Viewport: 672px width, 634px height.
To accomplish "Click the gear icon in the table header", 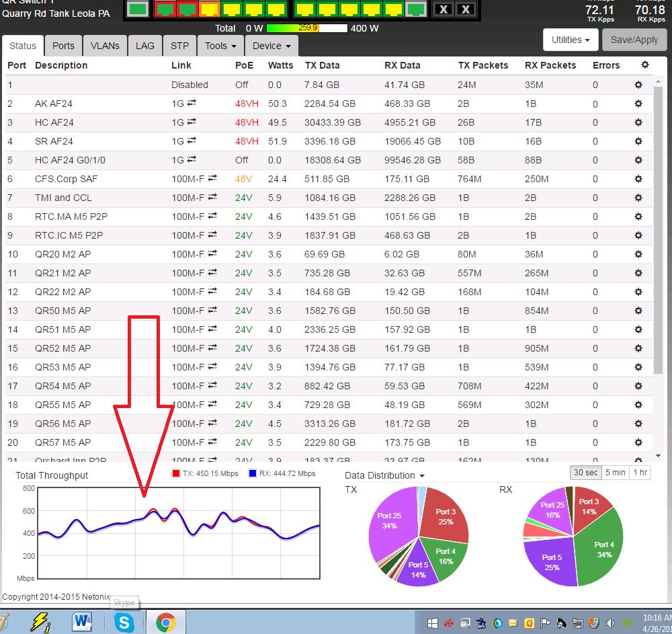I will point(645,65).
